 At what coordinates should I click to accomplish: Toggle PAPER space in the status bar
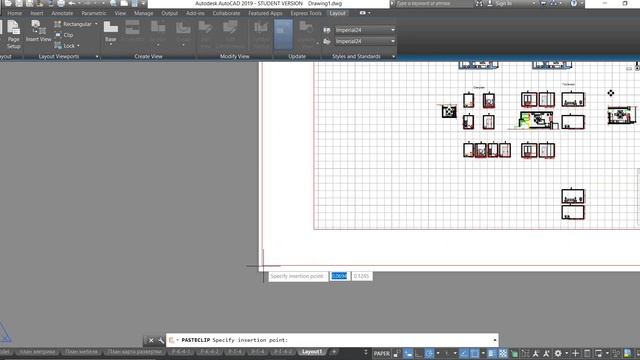(x=382, y=353)
